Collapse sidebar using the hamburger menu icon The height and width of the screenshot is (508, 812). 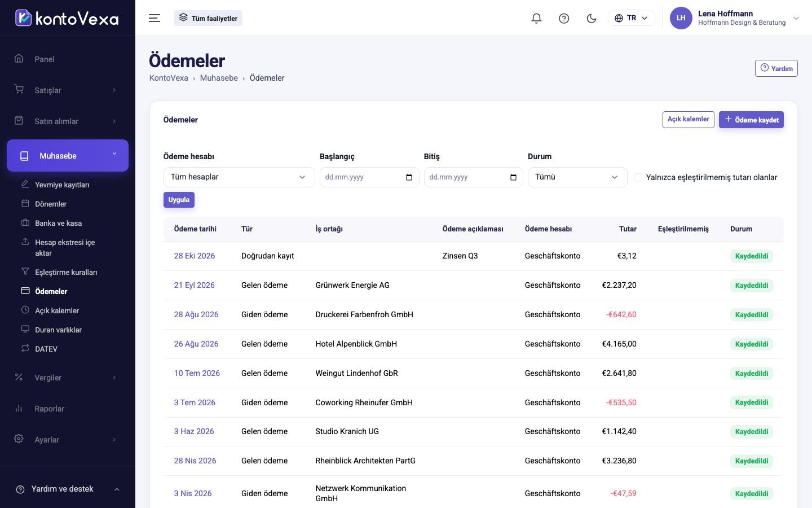(x=155, y=18)
